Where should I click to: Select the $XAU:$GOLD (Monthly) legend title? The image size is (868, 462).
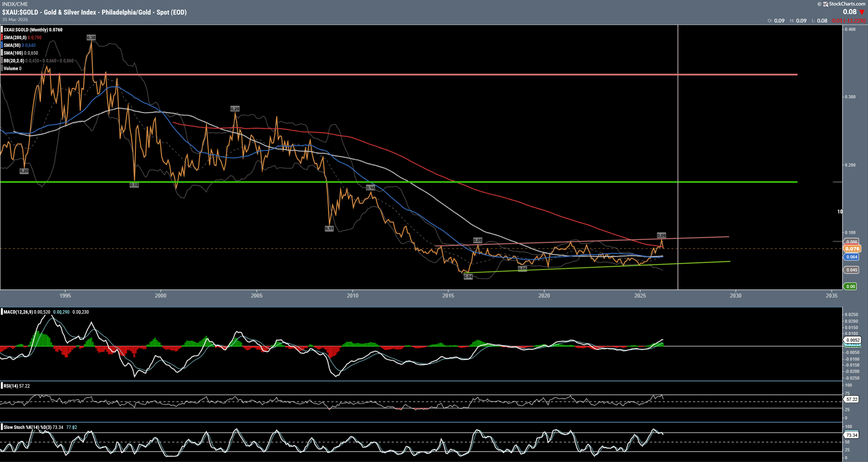pyautogui.click(x=25, y=30)
